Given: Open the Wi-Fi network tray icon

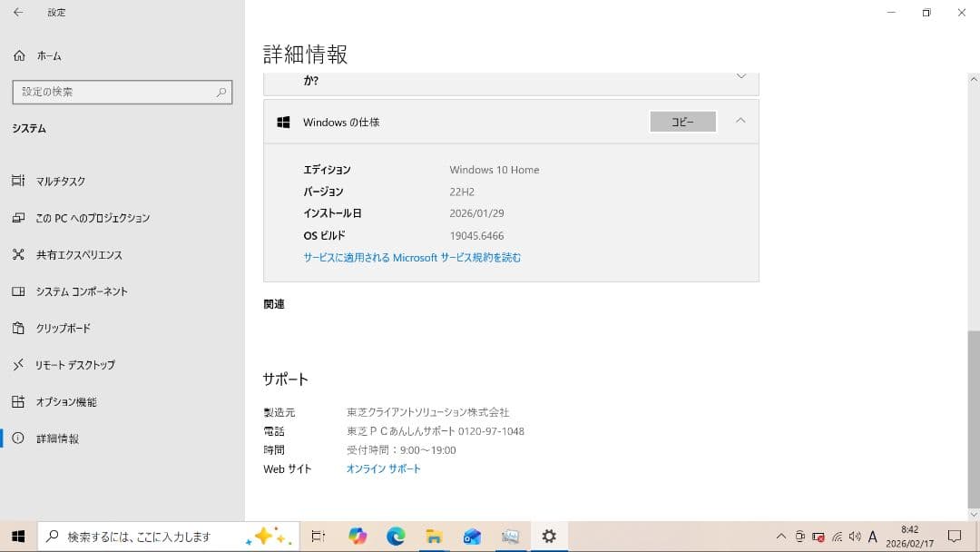Looking at the screenshot, I should click(x=837, y=537).
